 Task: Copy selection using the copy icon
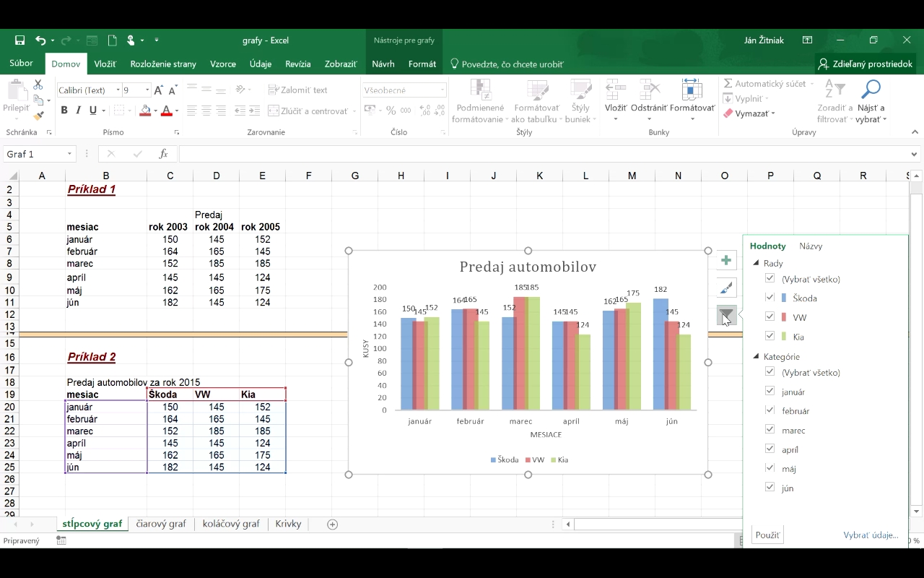click(x=38, y=100)
